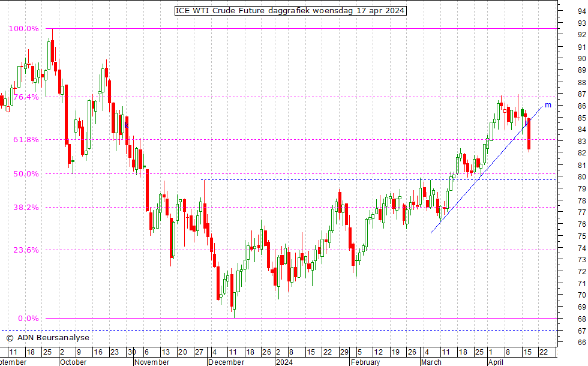Click date label 16 on time axis

coord(98,352)
